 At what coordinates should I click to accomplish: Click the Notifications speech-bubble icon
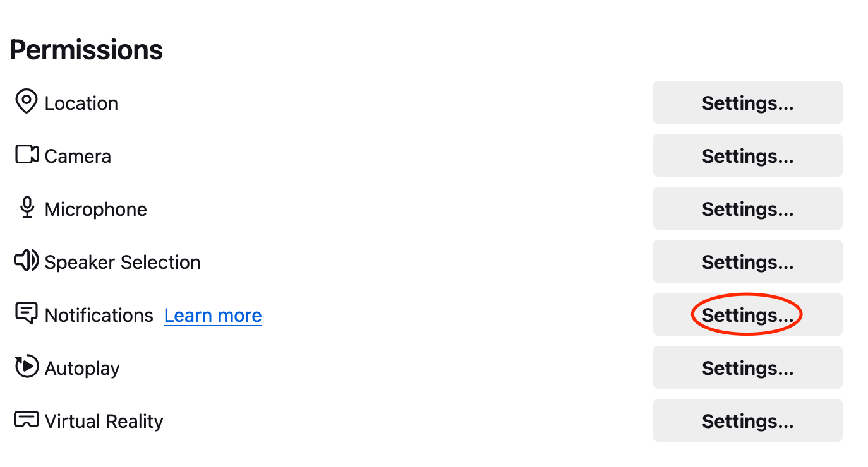point(27,314)
